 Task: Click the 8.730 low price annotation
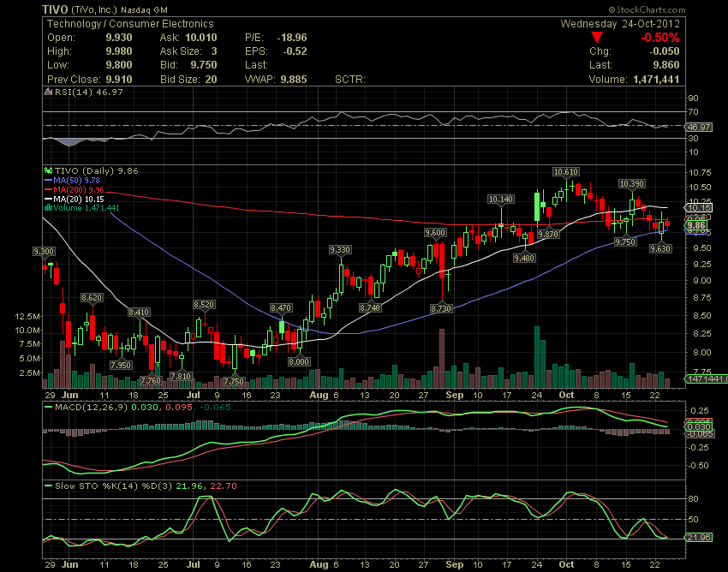441,308
